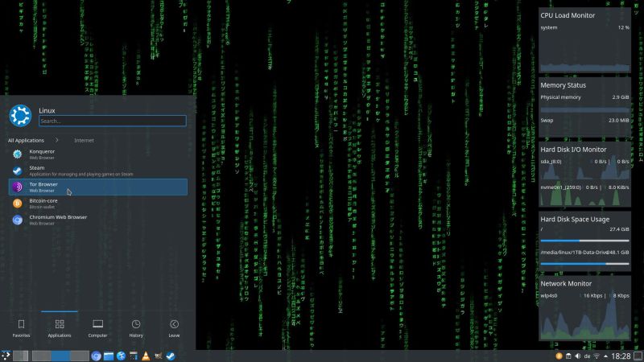Image resolution: width=644 pixels, height=362 pixels.
Task: Launch Chromium Web Browser from the menu
Action: [x=97, y=220]
